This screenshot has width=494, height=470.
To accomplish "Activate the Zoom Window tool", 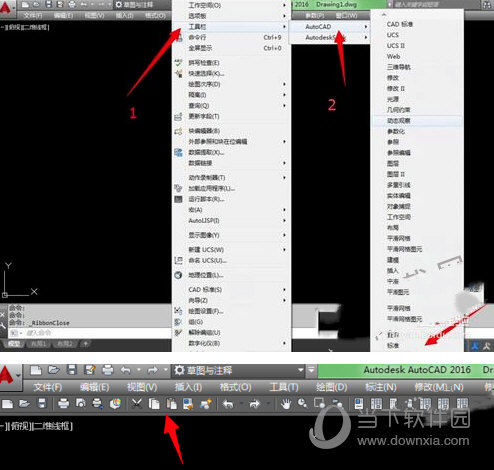I will coord(319,403).
